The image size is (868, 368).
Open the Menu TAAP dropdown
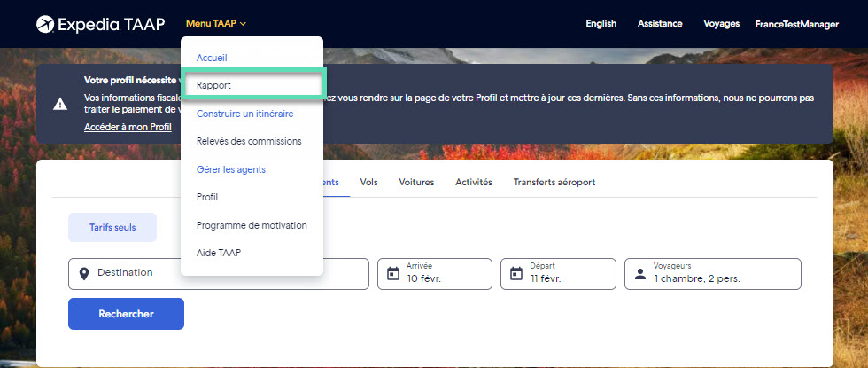click(216, 23)
